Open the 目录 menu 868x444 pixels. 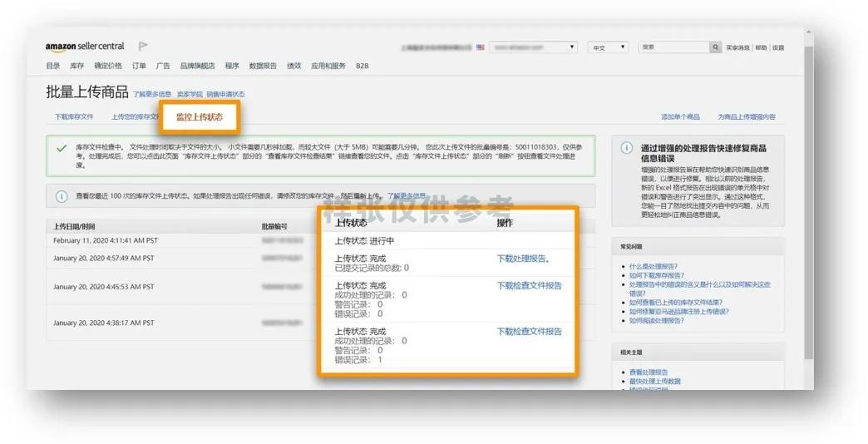(x=53, y=66)
